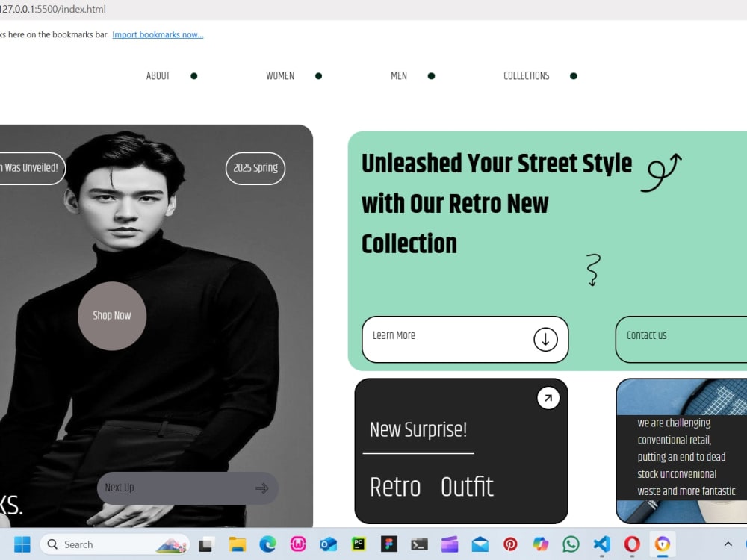
Task: Click the down-arrow circle in Learn More
Action: pos(545,340)
